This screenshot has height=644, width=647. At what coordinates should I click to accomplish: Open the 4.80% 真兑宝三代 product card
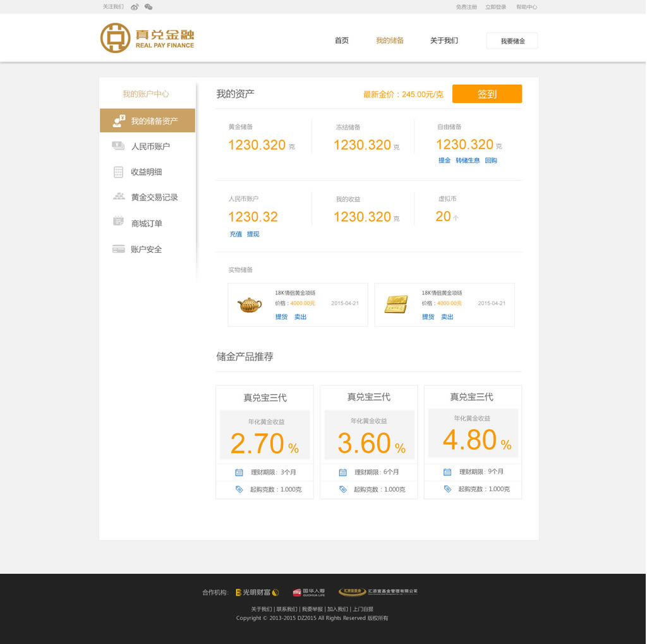473,441
